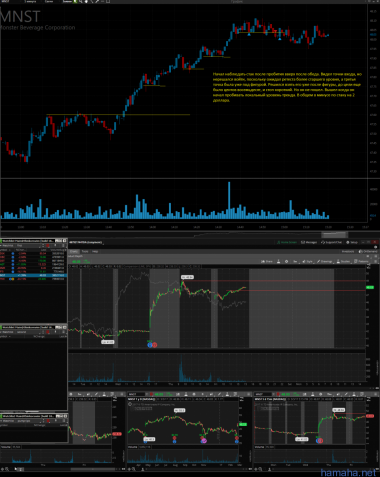
Task: Click the Messages envelope icon
Action: tap(309, 242)
